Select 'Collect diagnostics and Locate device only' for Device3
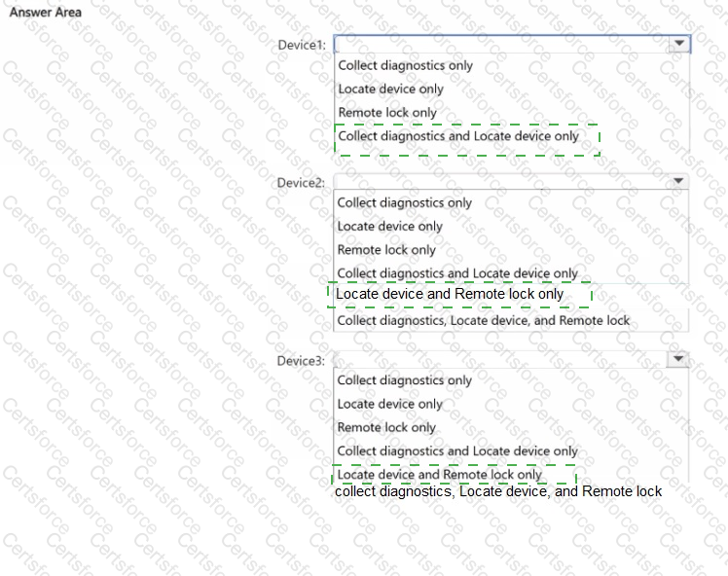 [457, 451]
